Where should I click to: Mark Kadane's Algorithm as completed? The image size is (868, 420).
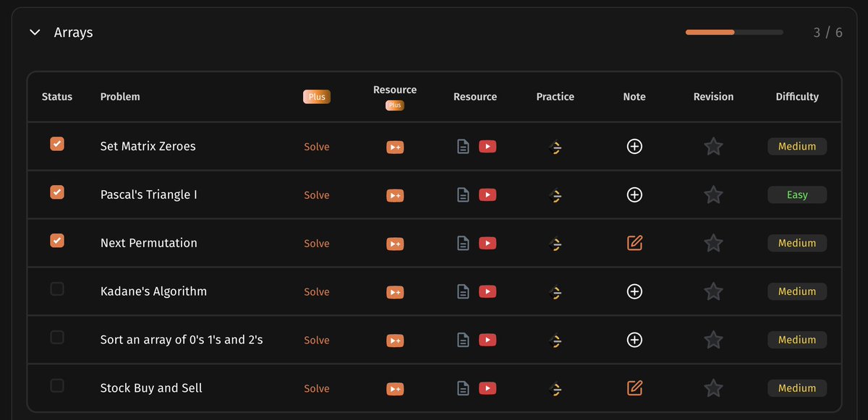coord(57,289)
